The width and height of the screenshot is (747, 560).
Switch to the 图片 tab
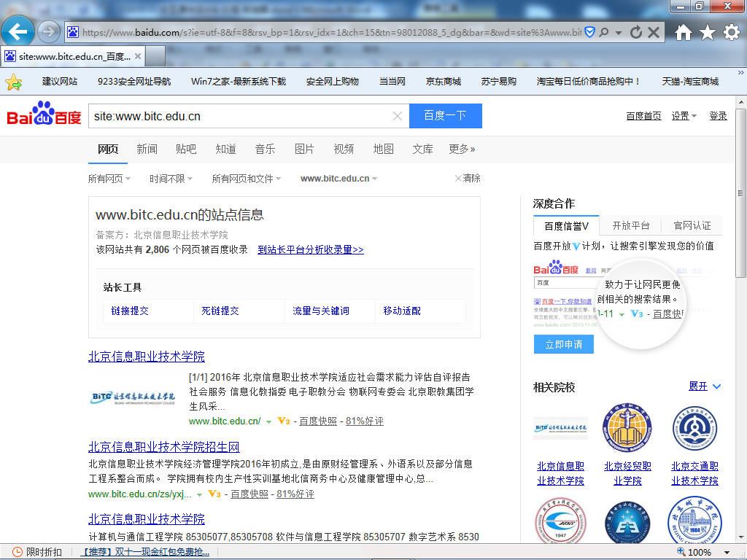tap(304, 149)
